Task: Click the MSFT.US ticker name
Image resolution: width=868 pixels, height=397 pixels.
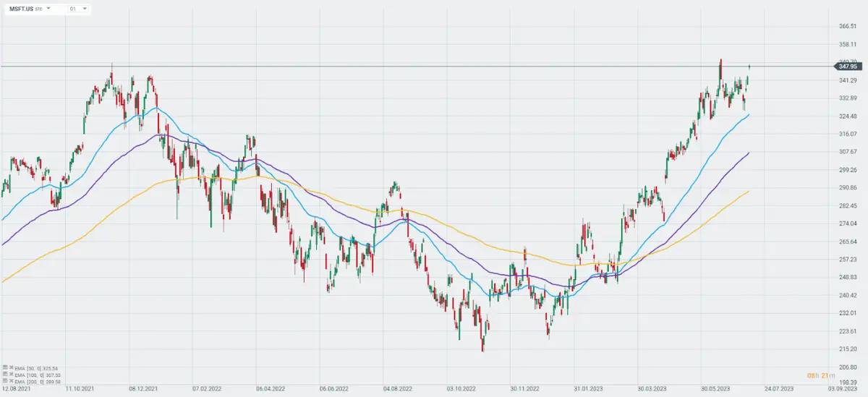Action: point(23,9)
